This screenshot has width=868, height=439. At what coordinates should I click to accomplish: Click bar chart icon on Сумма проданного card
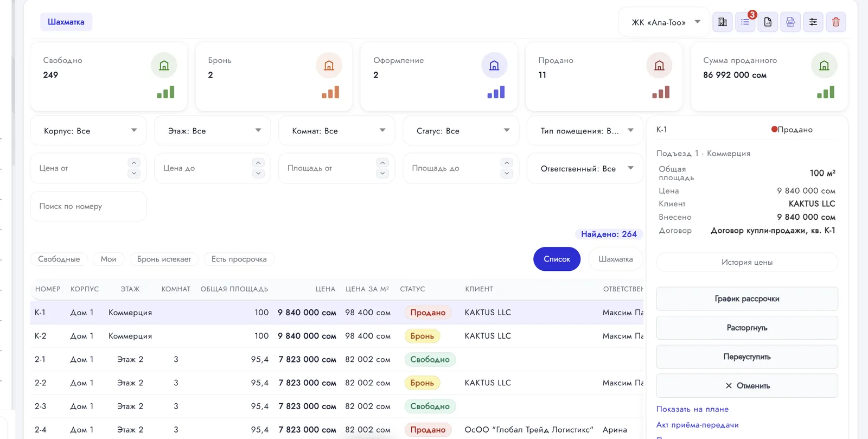pos(826,92)
